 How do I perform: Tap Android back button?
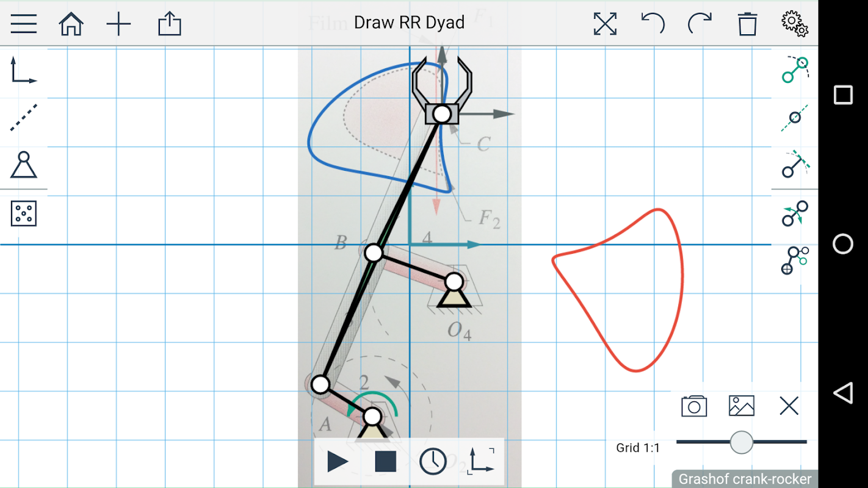(843, 392)
